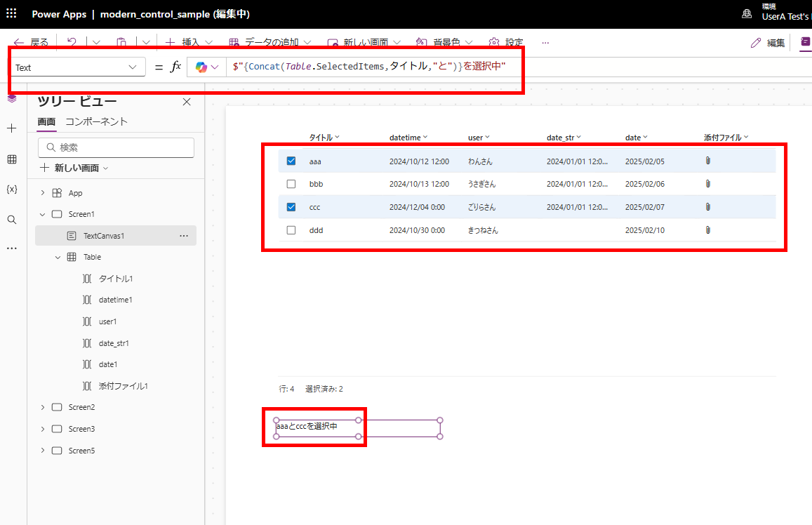Open the Data table icon in left rail

tap(12, 159)
